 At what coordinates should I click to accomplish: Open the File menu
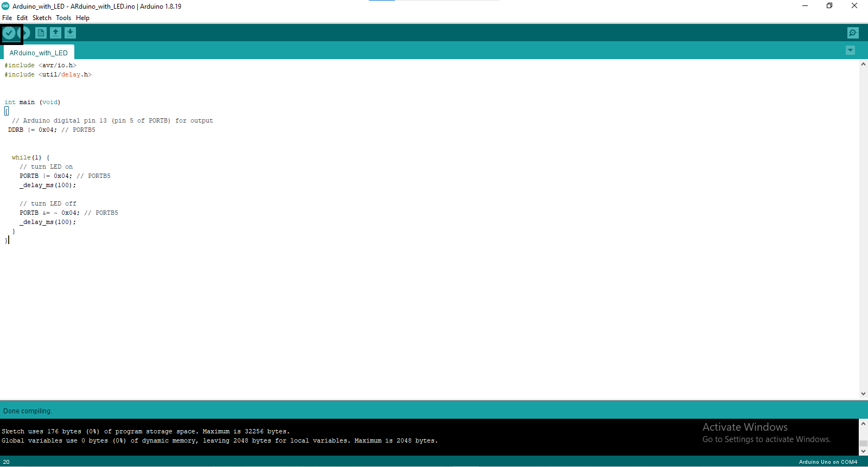click(x=7, y=18)
